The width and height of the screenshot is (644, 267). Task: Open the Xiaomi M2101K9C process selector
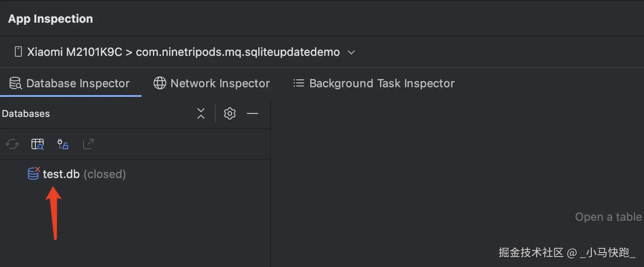[184, 52]
